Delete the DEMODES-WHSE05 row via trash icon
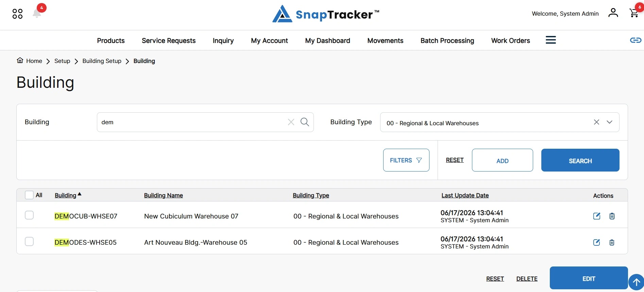The image size is (644, 292). 612,242
